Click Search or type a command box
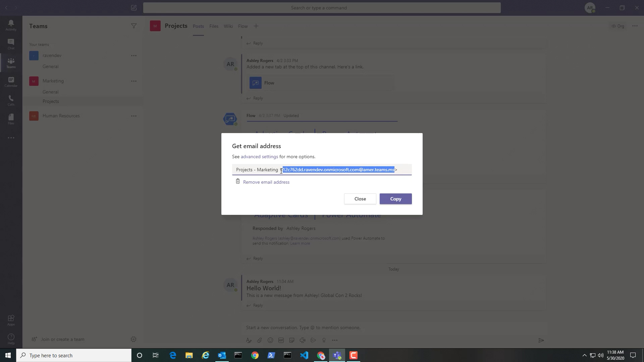Screen dimensions: 644x362 [322, 8]
